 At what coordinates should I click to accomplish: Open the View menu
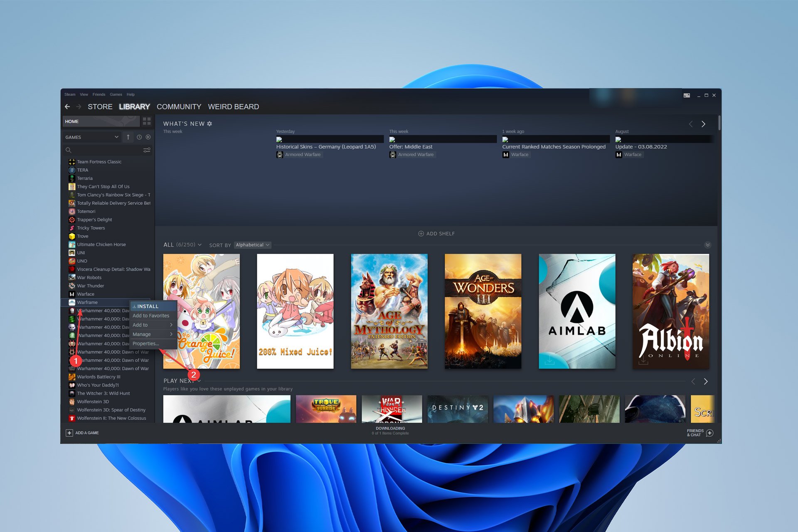[84, 94]
